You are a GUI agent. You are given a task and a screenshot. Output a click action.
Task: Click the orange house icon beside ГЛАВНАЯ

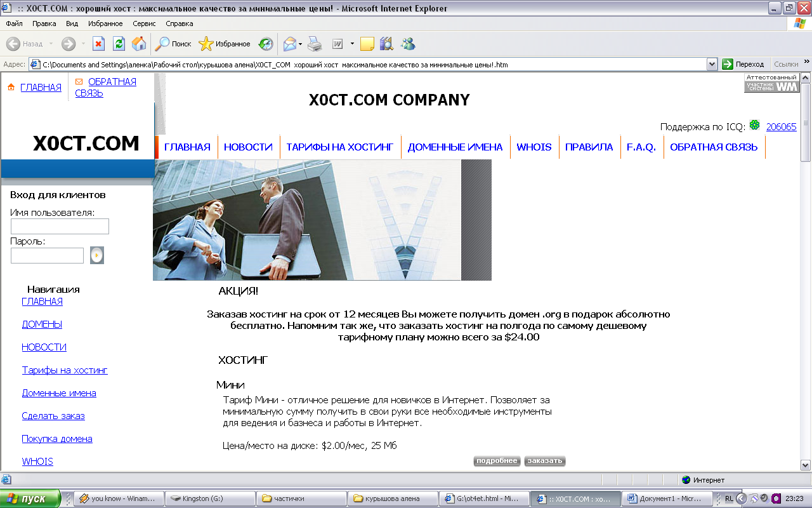coord(11,87)
